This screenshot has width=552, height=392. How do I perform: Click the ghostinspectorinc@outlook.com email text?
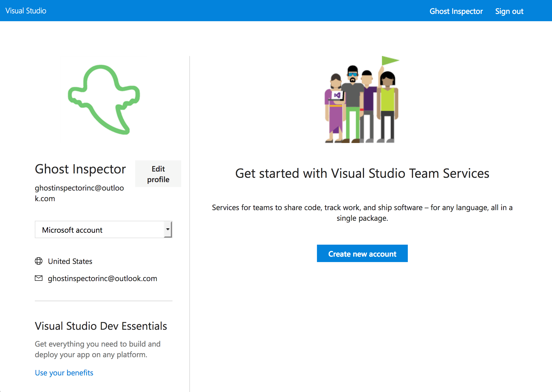102,278
